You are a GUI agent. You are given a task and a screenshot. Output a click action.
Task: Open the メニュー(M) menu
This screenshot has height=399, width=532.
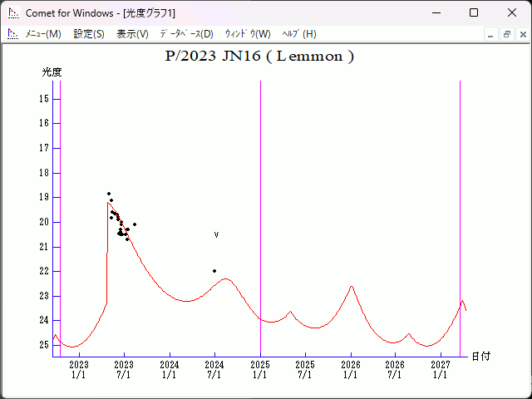[43, 34]
